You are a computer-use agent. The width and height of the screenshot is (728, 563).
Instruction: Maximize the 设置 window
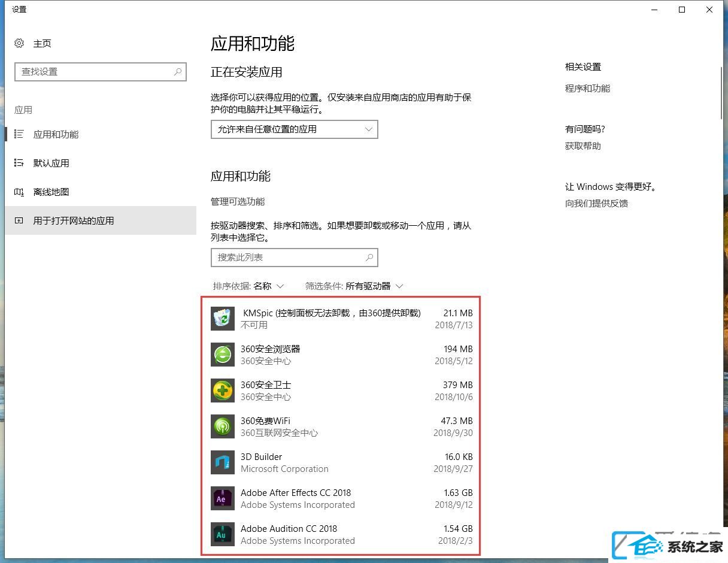(682, 10)
